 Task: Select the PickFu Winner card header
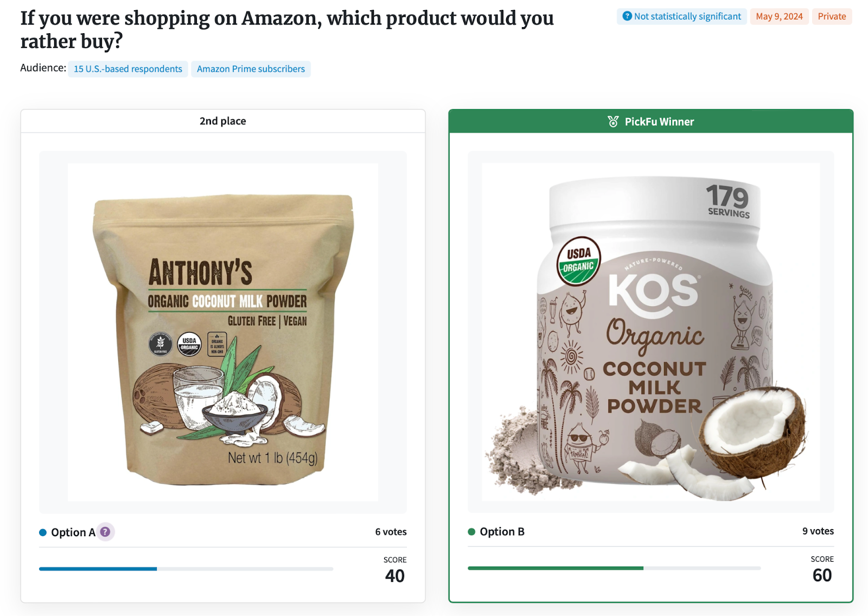[650, 122]
